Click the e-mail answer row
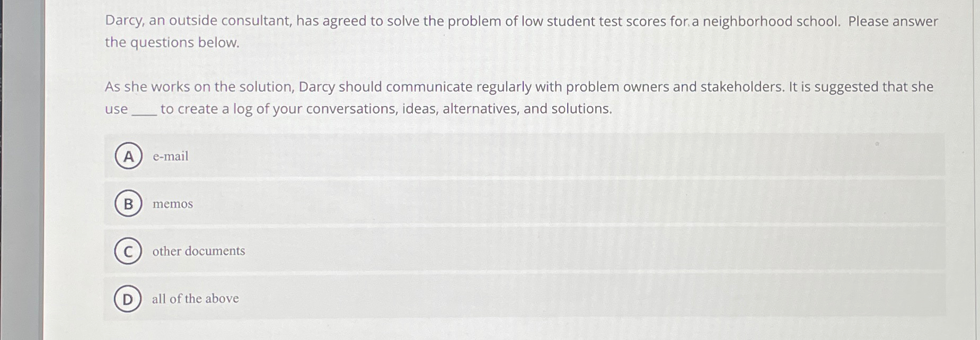This screenshot has width=980, height=340. click(x=424, y=156)
